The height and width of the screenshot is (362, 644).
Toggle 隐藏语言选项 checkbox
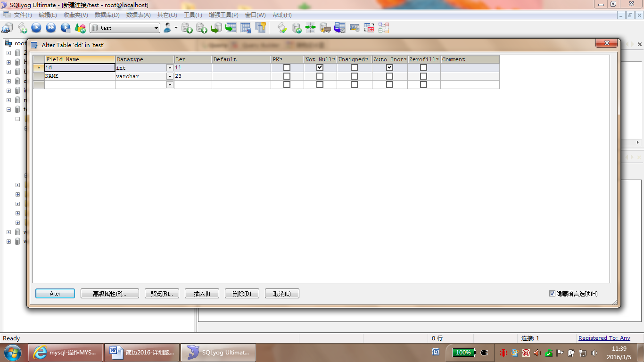(552, 294)
